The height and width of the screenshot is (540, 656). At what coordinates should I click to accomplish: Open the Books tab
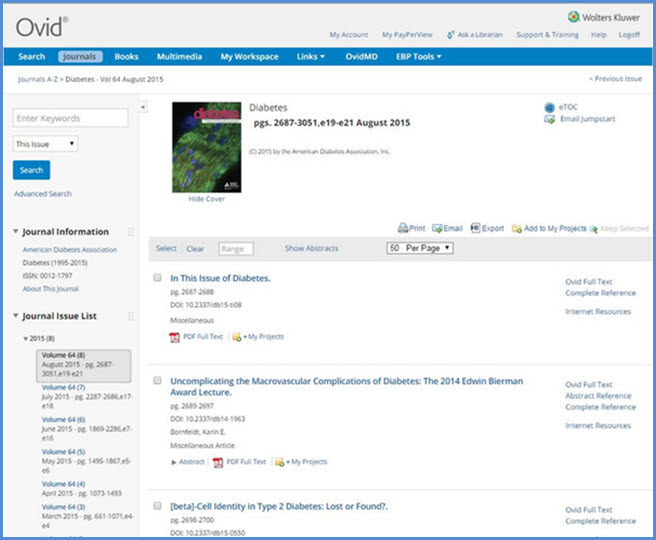click(x=126, y=56)
